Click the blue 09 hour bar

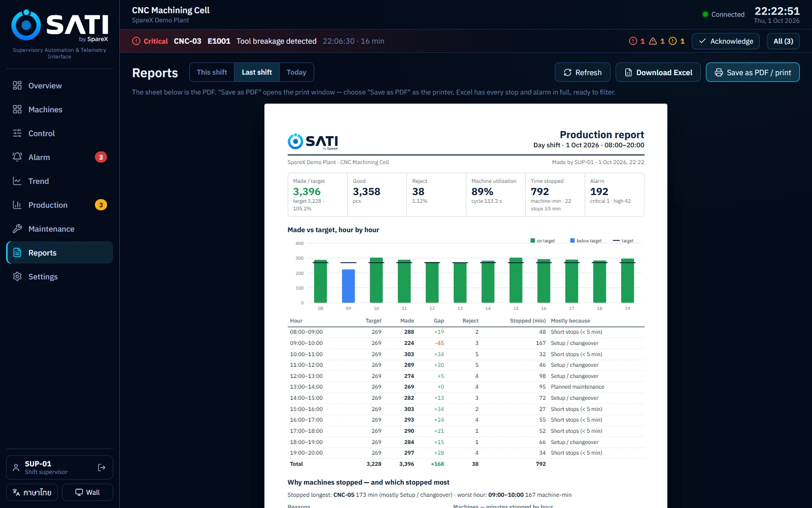click(348, 286)
